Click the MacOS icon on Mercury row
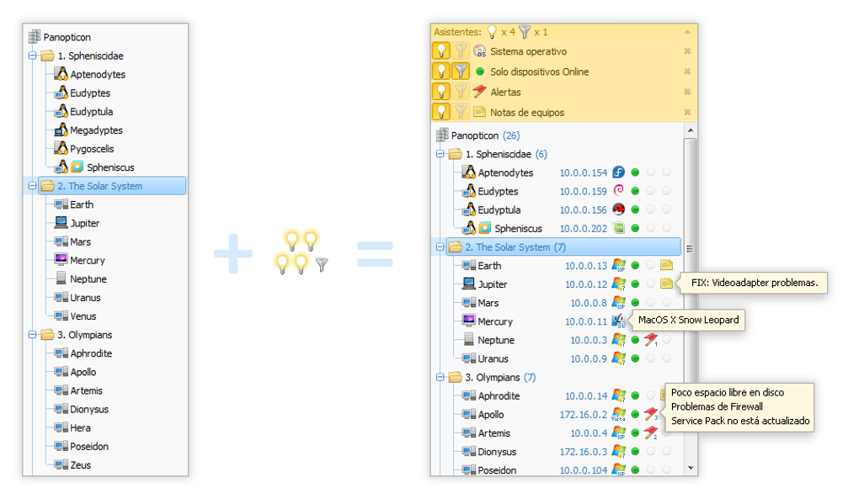859x504 pixels. pos(618,321)
